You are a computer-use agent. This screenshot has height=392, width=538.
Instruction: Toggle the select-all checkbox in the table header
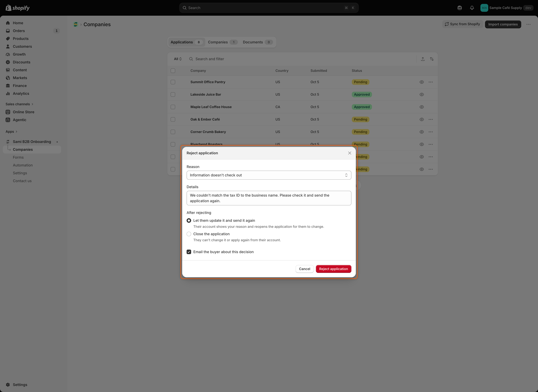click(x=173, y=71)
